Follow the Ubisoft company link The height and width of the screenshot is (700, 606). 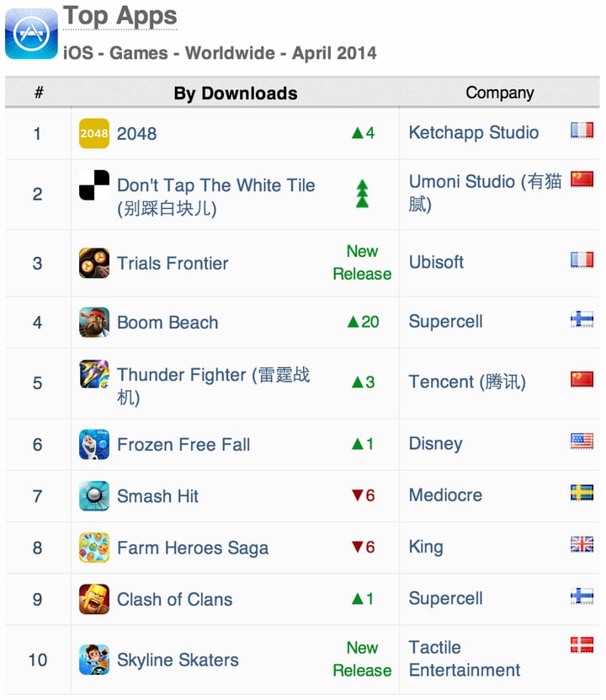436,262
